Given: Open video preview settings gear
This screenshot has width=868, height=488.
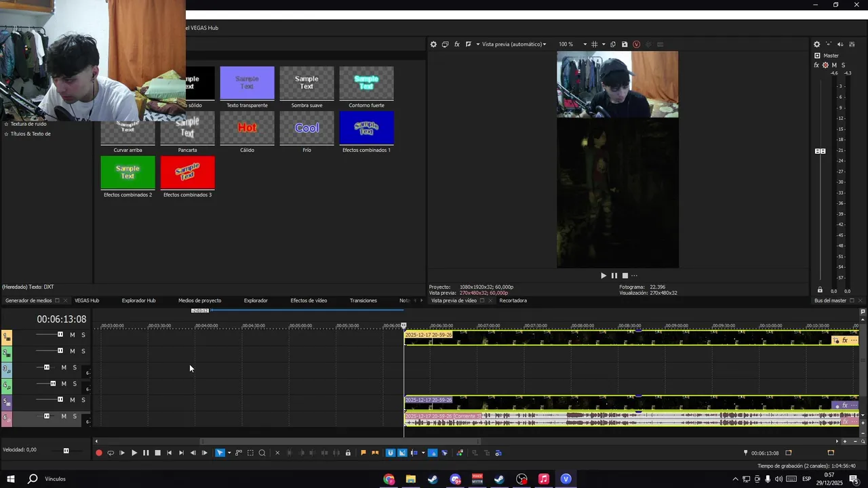Looking at the screenshot, I should pyautogui.click(x=433, y=44).
